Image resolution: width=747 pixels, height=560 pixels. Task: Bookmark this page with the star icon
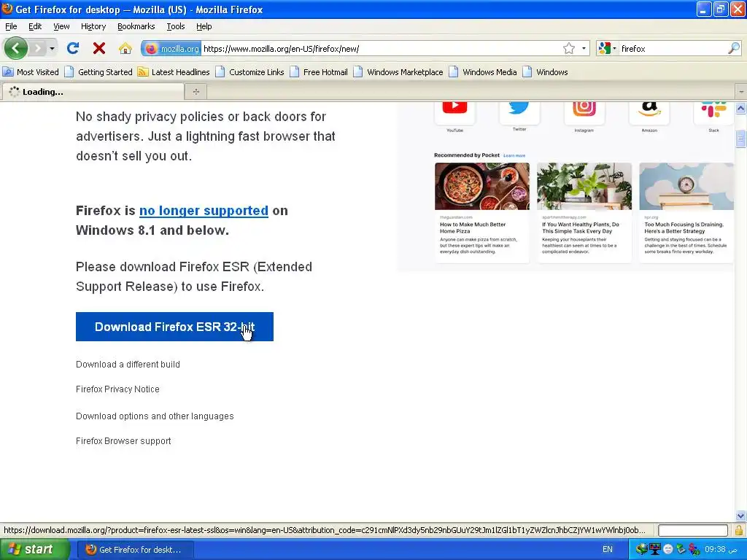tap(569, 48)
